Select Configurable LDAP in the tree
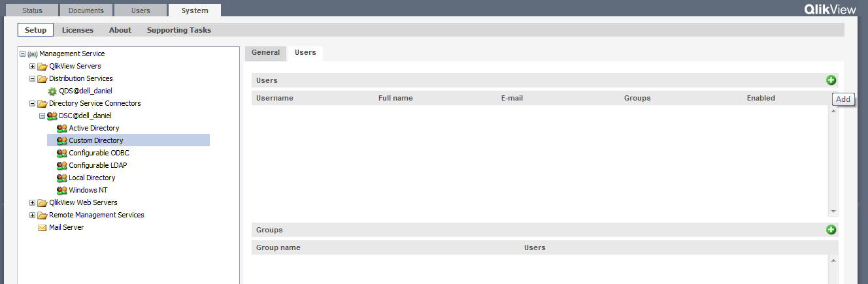Screen dimensions: 868x284 click(x=98, y=165)
